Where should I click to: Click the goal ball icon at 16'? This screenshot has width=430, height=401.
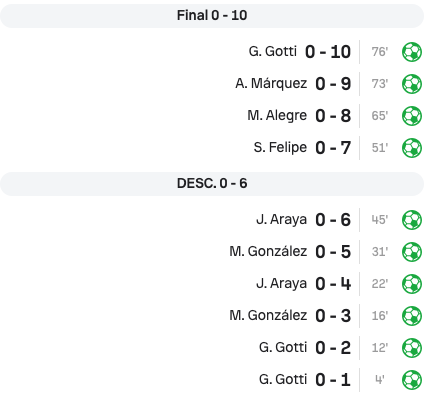(412, 316)
